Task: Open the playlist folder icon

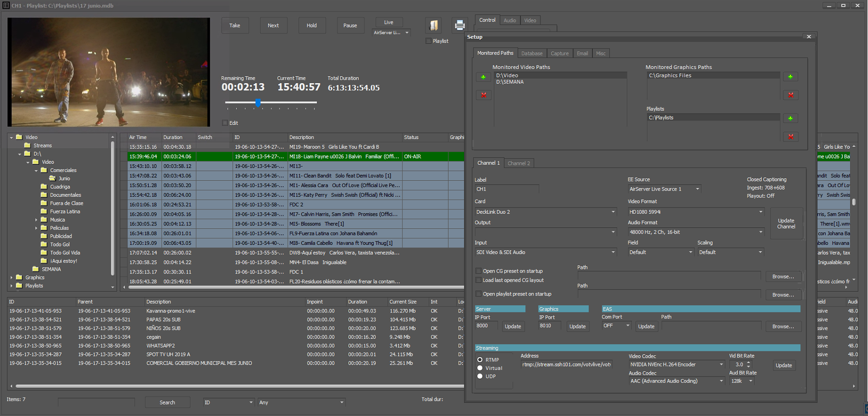Action: [434, 25]
